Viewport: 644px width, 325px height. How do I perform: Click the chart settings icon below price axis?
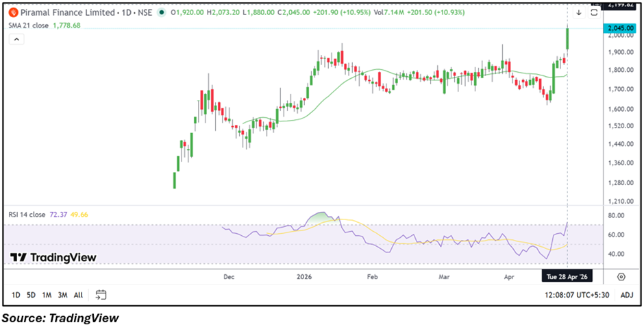(x=621, y=277)
